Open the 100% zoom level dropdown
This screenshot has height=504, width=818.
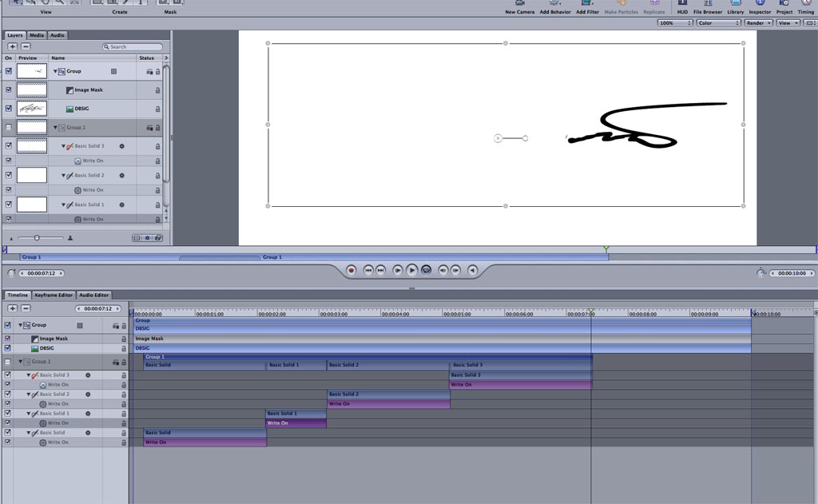(x=675, y=23)
